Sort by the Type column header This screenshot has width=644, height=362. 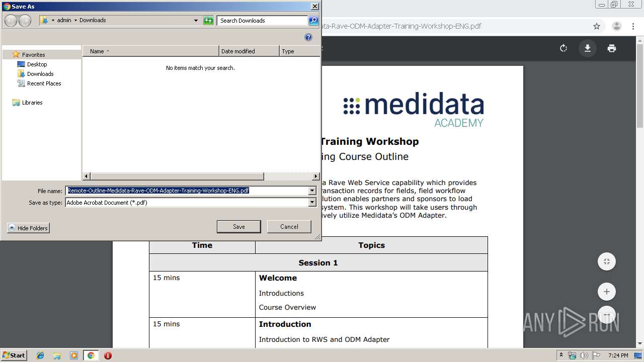tap(299, 51)
